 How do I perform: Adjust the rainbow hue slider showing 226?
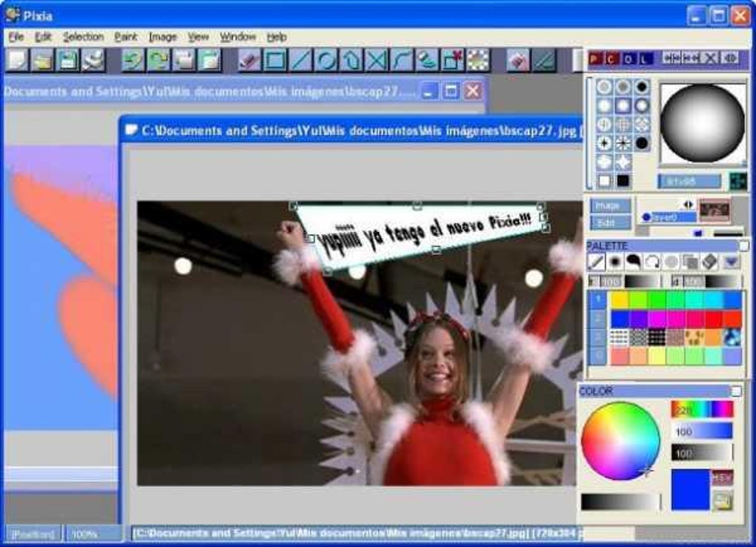pos(702,410)
